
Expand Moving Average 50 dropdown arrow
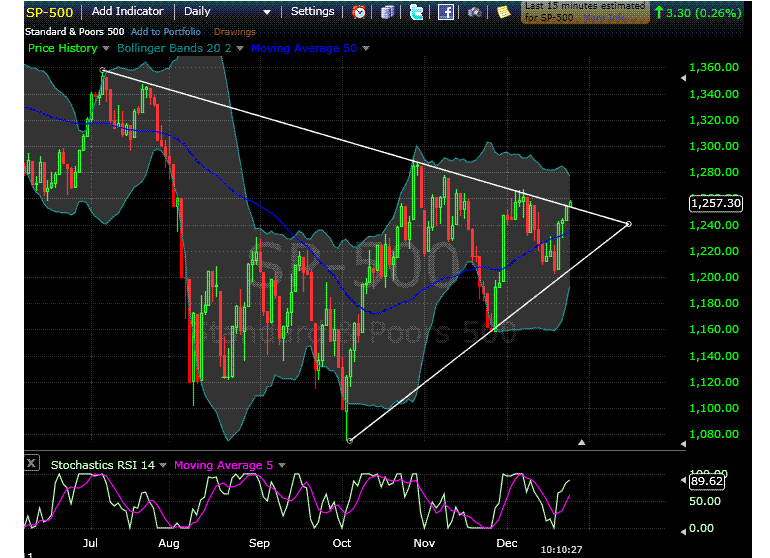click(x=366, y=49)
